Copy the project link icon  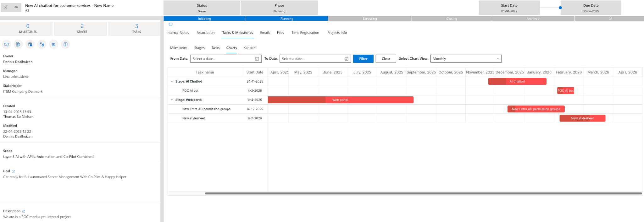(16, 7)
